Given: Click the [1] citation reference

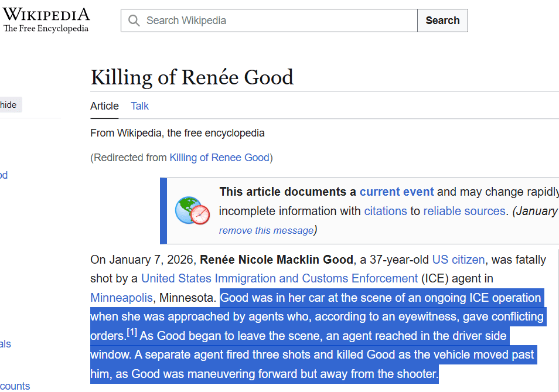Looking at the screenshot, I should point(132,332).
